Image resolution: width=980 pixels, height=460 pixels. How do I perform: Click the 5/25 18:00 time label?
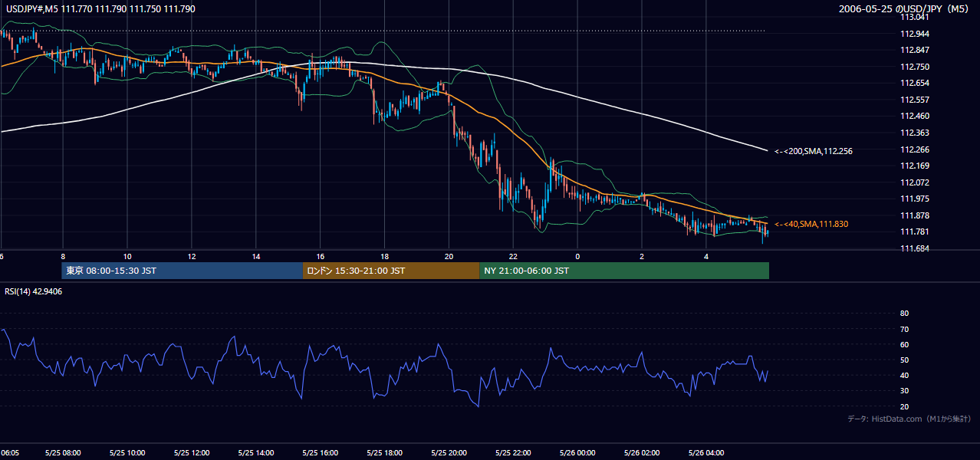click(x=385, y=452)
